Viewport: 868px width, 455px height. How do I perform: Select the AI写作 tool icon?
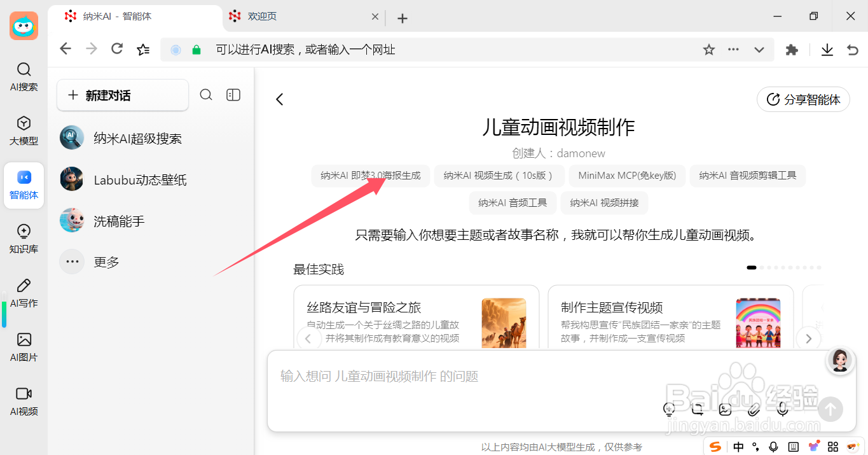pyautogui.click(x=24, y=293)
